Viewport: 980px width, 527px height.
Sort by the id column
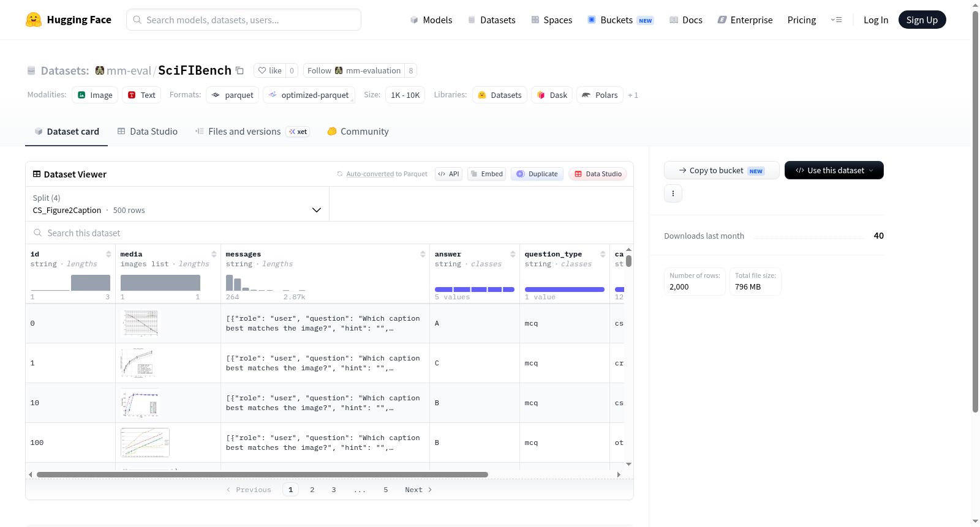point(108,254)
